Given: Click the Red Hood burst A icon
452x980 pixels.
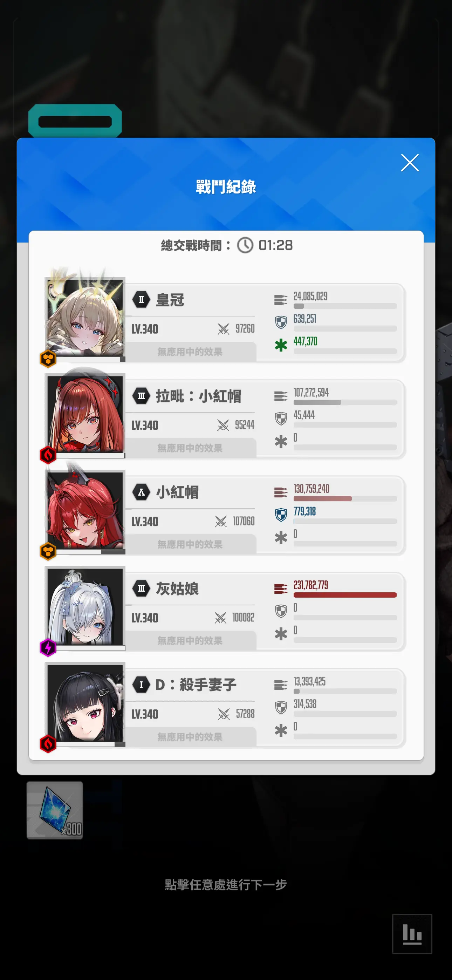Looking at the screenshot, I should coord(141,492).
